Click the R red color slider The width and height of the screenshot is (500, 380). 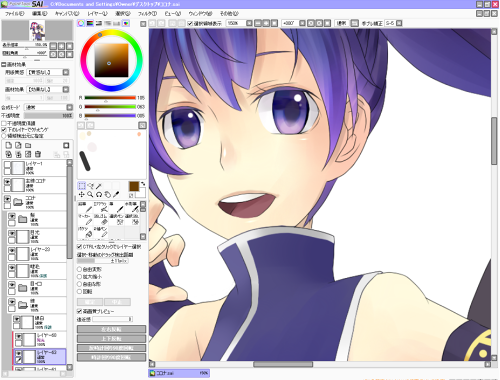point(110,98)
